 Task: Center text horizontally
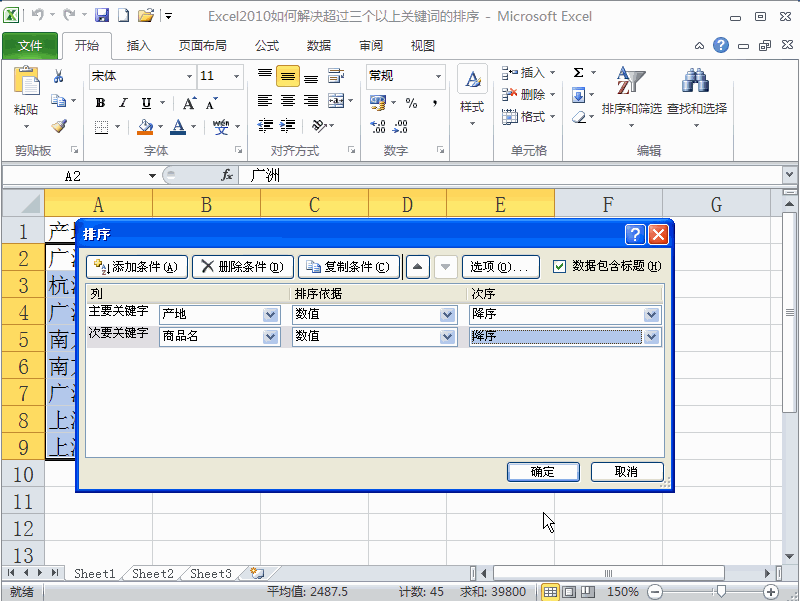[x=288, y=101]
